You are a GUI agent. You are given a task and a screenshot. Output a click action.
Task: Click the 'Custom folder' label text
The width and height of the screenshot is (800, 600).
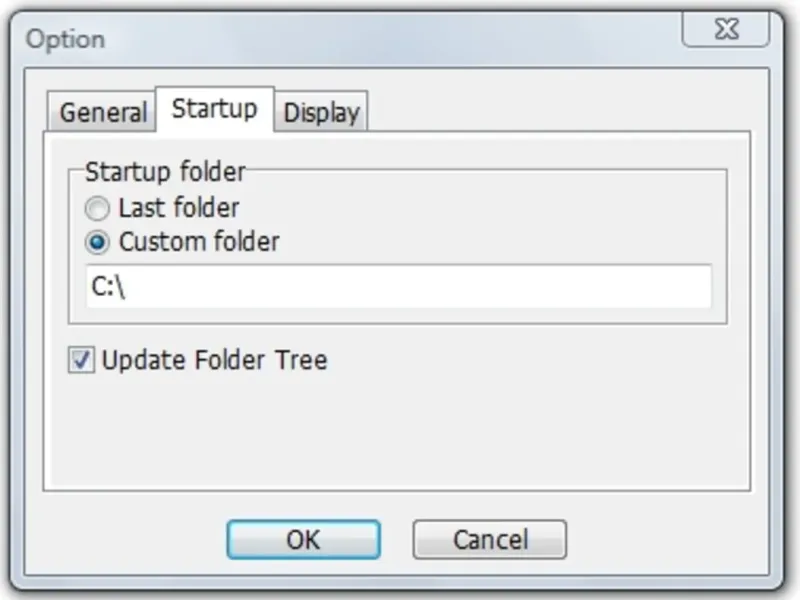tap(199, 241)
